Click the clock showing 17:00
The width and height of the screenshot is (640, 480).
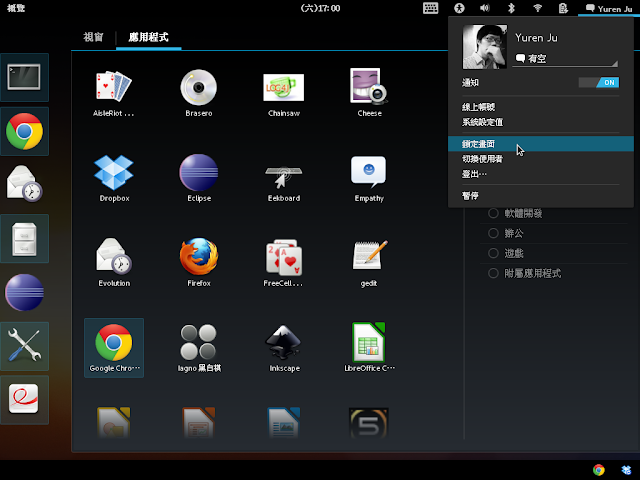320,8
